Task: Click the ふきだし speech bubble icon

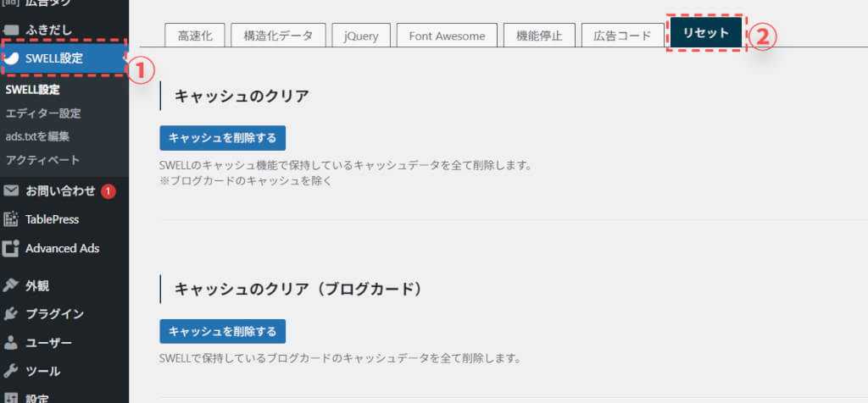Action: point(11,30)
